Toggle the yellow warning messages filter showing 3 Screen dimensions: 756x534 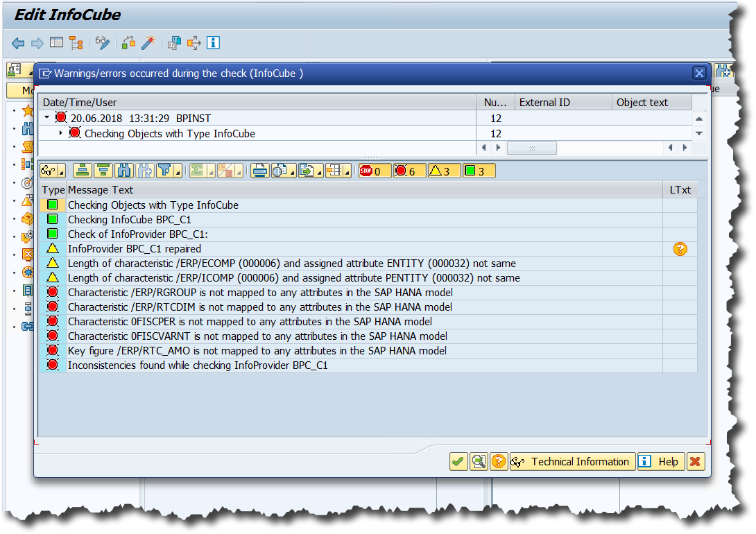pos(444,171)
